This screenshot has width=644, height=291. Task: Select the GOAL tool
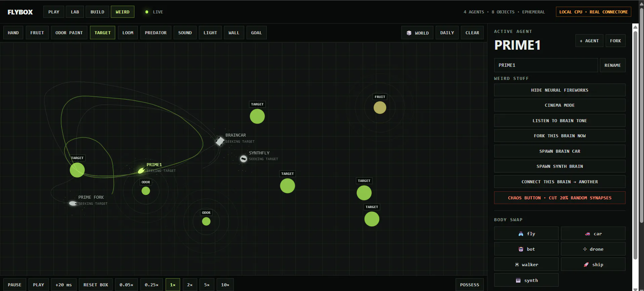pos(256,33)
